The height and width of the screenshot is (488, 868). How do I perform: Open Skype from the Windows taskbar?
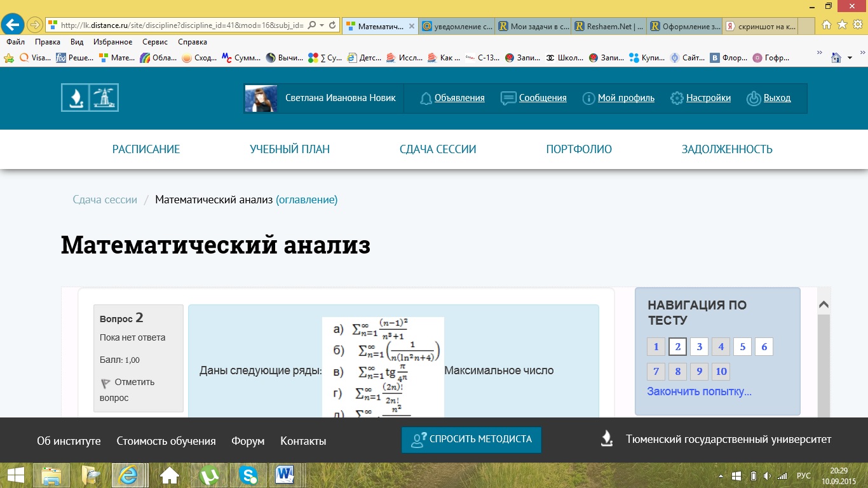point(248,475)
